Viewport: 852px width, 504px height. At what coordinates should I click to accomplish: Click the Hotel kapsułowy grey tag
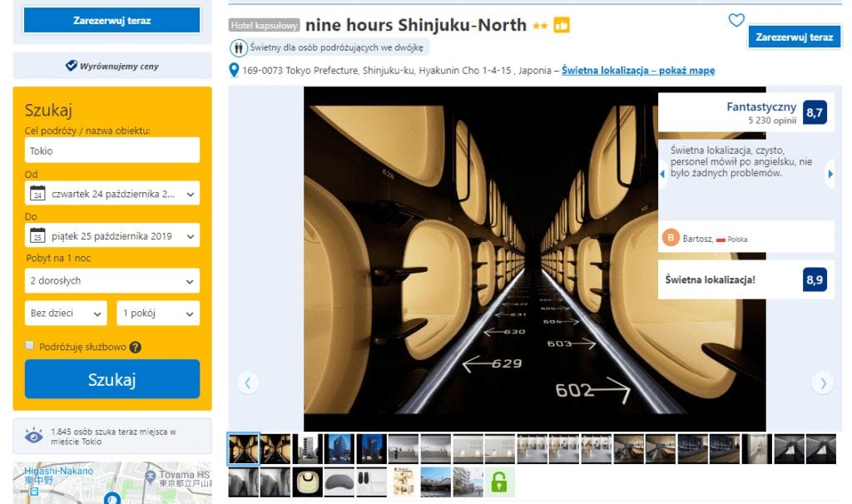tap(264, 25)
